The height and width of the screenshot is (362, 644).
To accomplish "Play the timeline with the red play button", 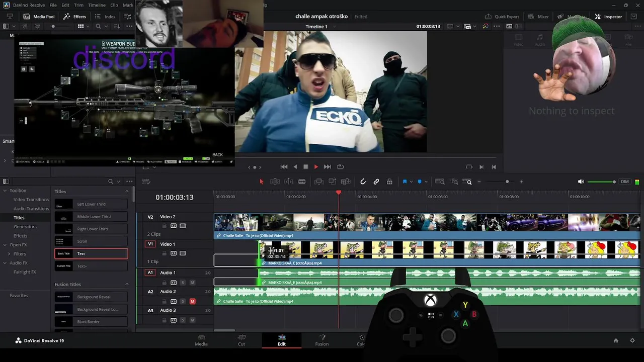I will point(316,167).
